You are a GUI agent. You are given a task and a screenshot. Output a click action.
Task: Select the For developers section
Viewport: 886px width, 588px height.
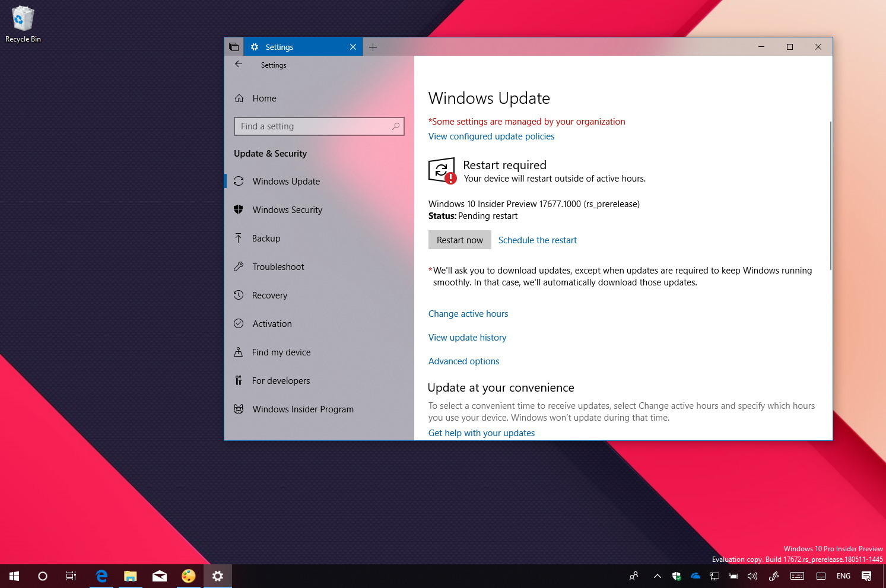(x=281, y=380)
